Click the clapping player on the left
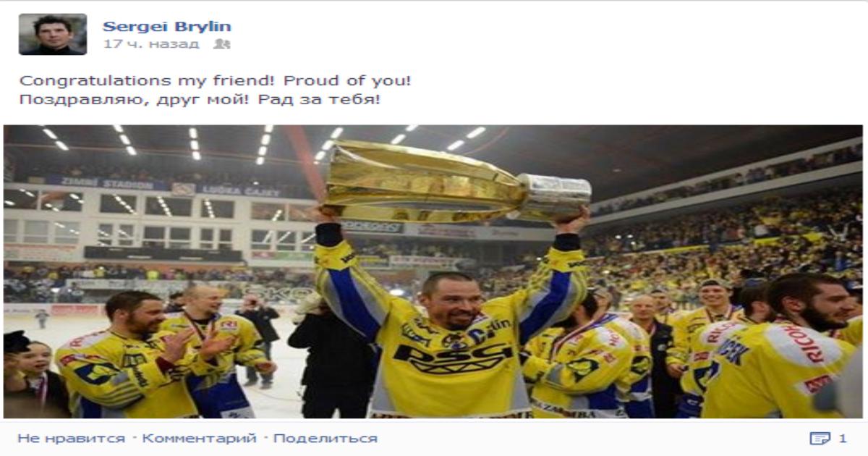 [x=127, y=355]
